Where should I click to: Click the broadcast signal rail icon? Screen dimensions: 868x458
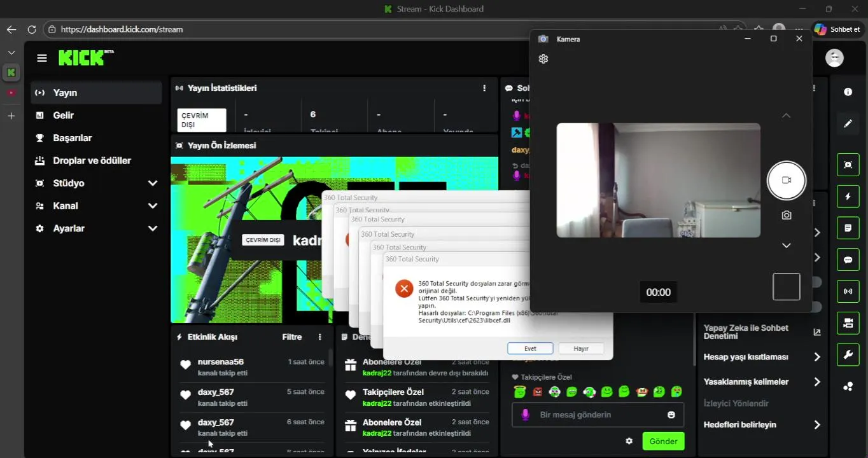click(848, 291)
